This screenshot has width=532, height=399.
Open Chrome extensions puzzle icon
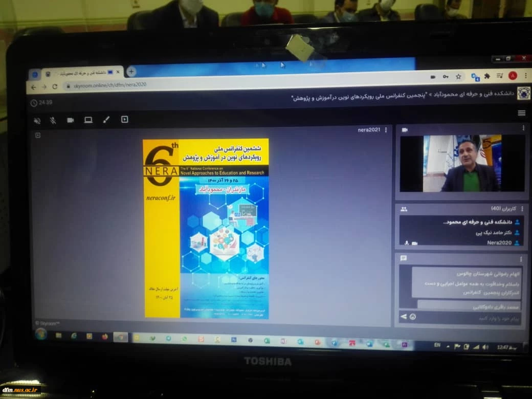coord(487,76)
